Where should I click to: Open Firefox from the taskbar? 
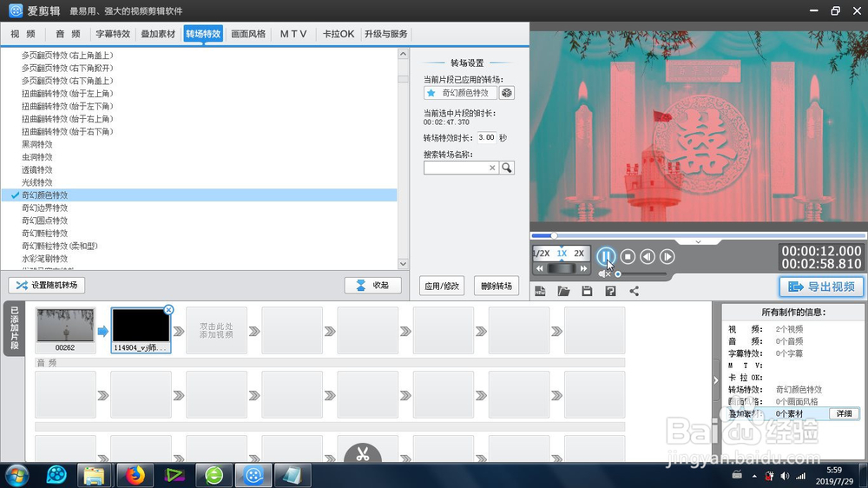click(x=135, y=475)
